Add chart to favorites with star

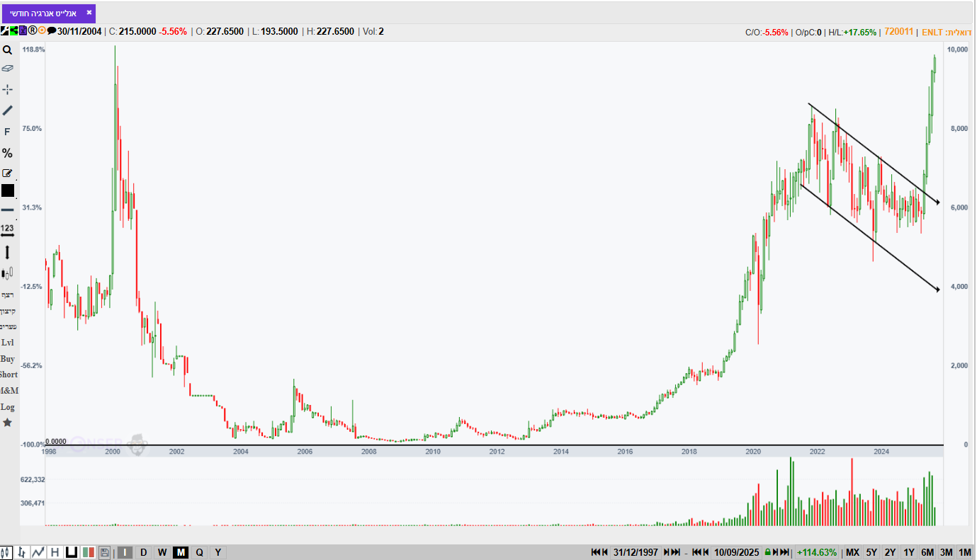point(7,423)
